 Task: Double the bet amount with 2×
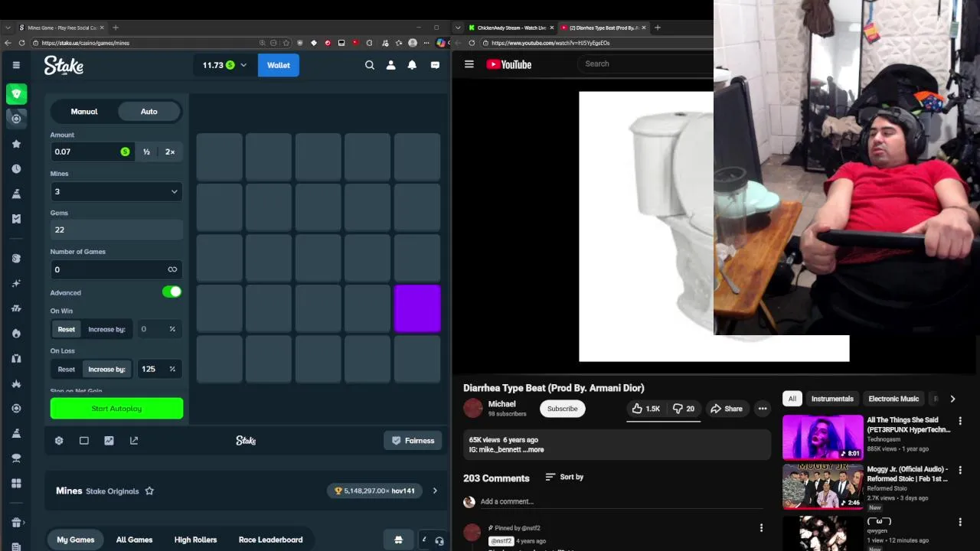point(170,152)
